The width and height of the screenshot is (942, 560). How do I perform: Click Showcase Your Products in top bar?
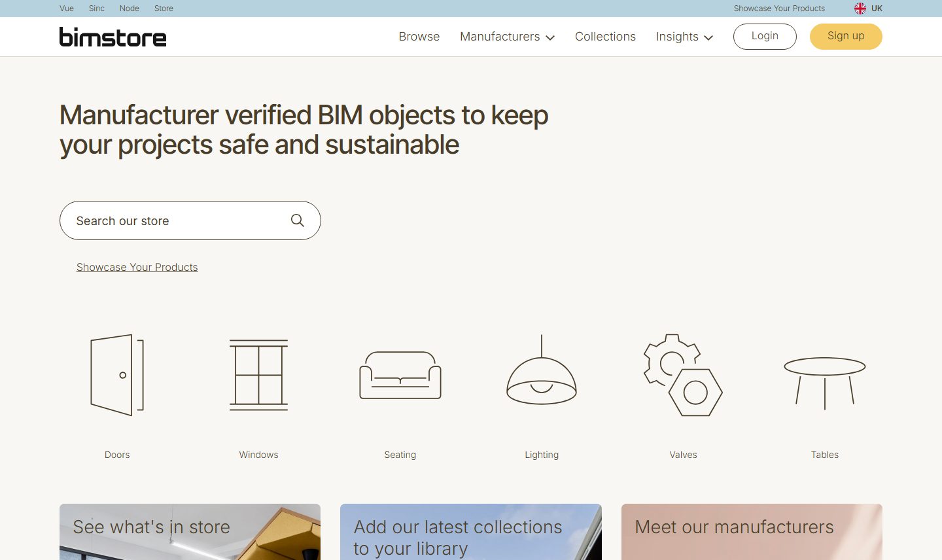pyautogui.click(x=779, y=9)
